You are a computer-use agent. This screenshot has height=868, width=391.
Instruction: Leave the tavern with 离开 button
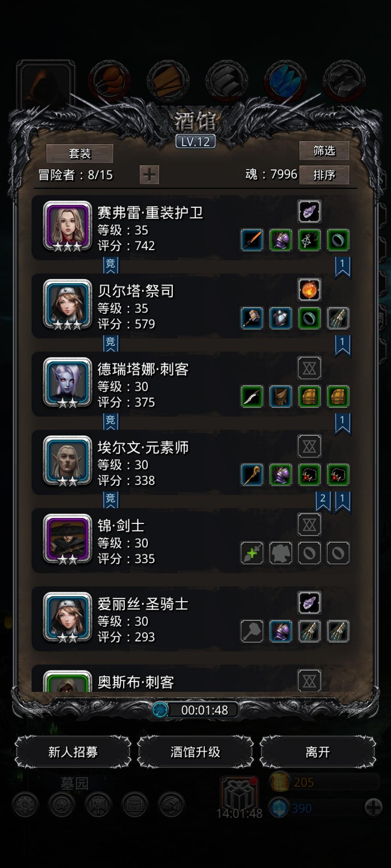click(318, 752)
